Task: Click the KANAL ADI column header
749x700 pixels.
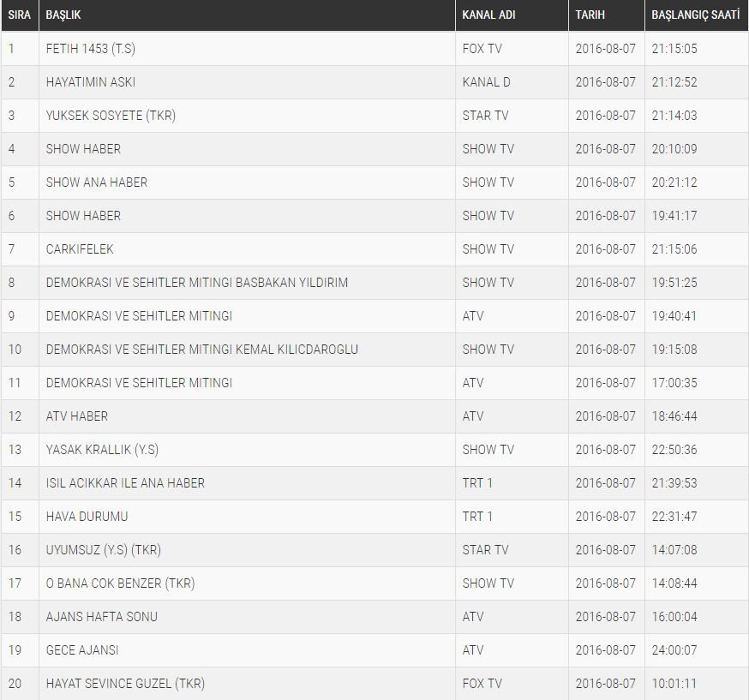Action: tap(489, 15)
